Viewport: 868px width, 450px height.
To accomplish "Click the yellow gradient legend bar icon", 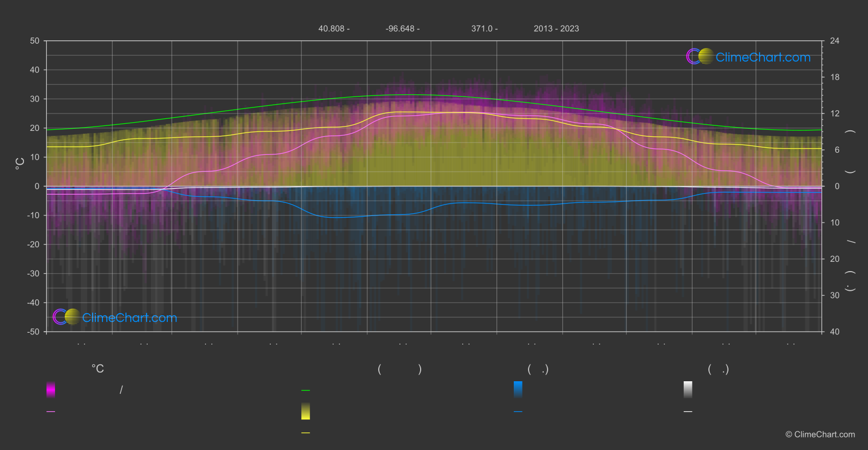I will pyautogui.click(x=306, y=411).
